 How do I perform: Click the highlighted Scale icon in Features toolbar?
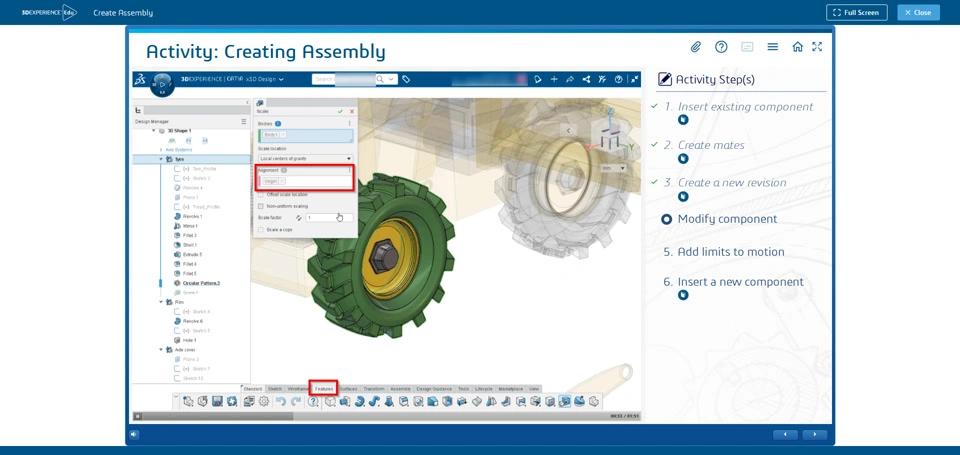click(565, 402)
